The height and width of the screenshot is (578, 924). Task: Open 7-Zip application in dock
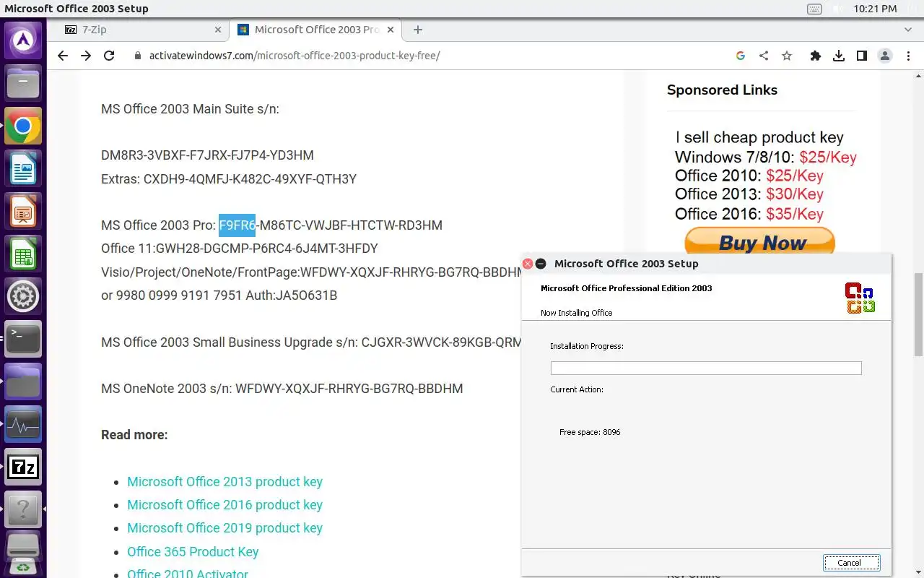pos(23,467)
